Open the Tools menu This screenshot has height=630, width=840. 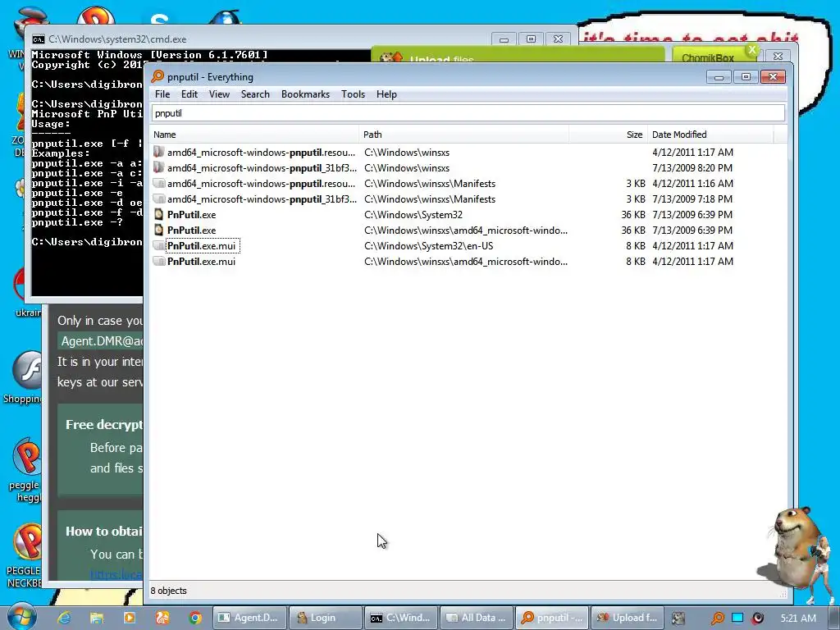353,94
